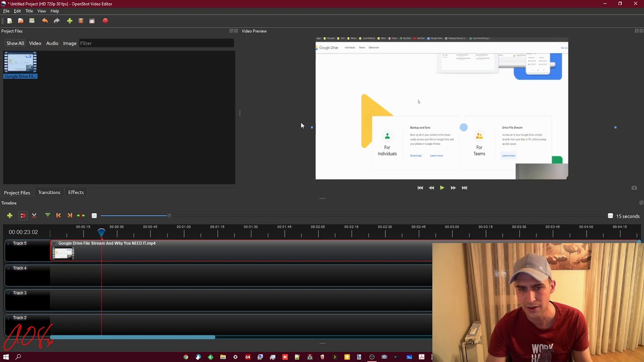644x362 pixels.
Task: Open the Windows Start menu
Action: click(6, 357)
